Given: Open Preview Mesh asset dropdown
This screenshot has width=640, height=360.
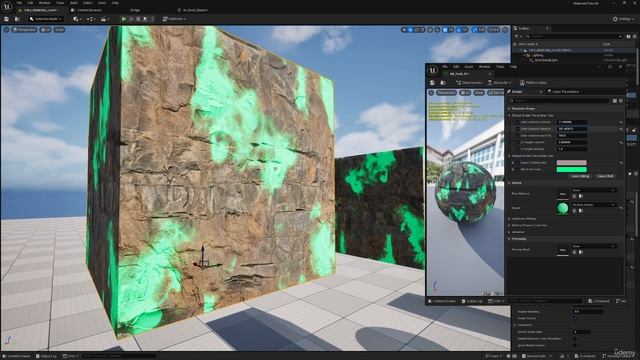Looking at the screenshot, I should coord(594,246).
